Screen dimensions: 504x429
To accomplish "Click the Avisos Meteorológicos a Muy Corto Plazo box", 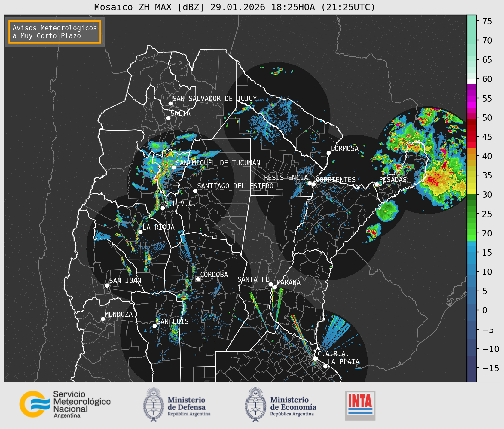I will tap(55, 32).
